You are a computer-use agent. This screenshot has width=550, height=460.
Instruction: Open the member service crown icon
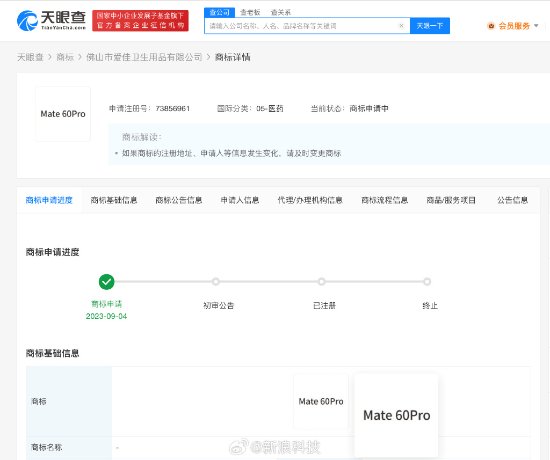pos(491,26)
